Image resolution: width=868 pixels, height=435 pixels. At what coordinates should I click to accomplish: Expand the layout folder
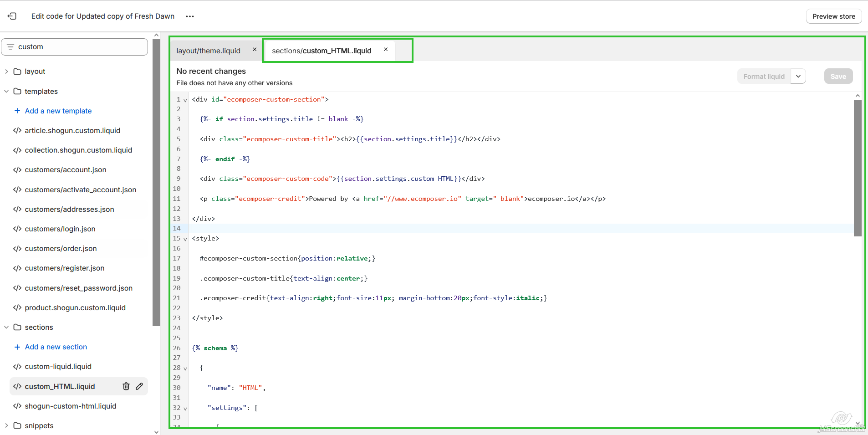6,72
